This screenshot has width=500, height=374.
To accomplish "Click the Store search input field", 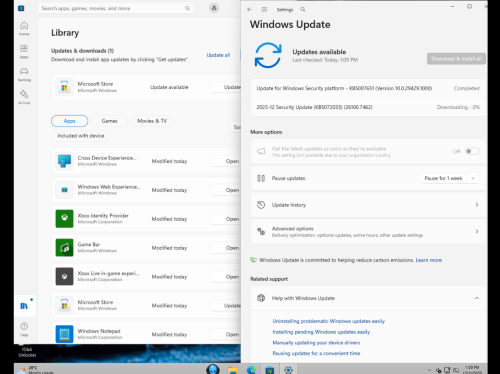I will [x=115, y=8].
